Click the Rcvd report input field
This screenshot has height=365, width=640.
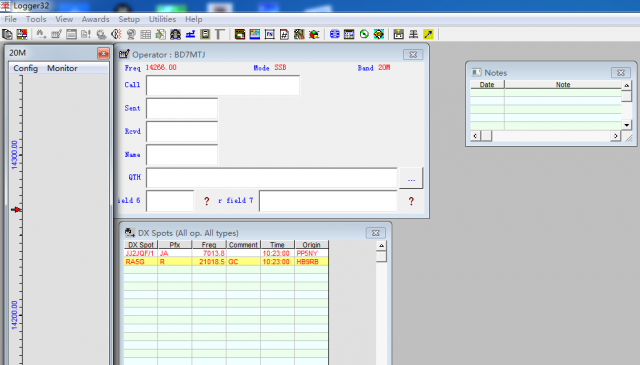(182, 131)
